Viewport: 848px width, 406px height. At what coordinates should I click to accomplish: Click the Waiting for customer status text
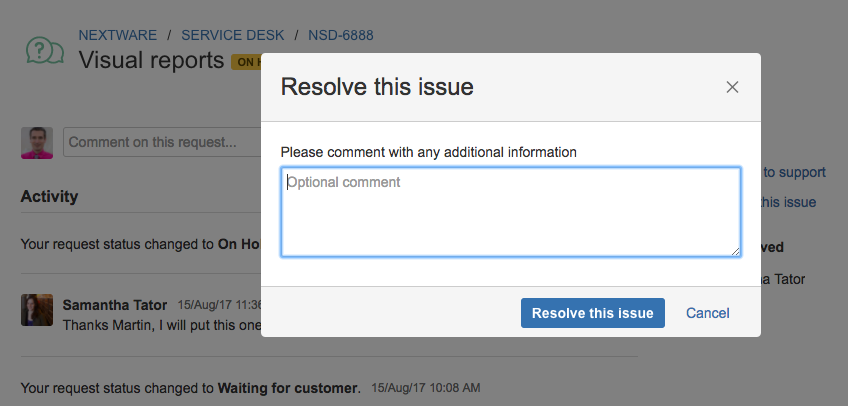(x=289, y=388)
